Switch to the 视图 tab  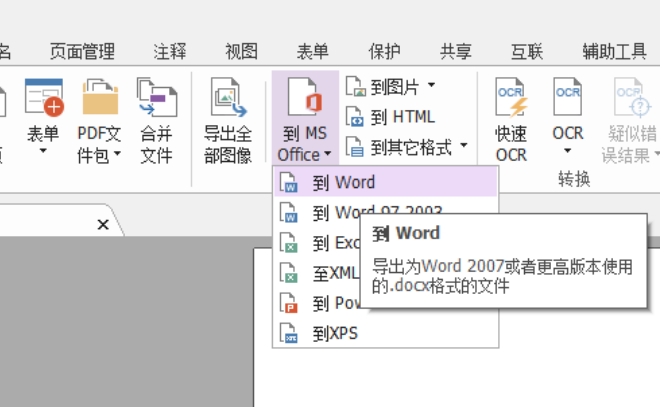coord(241,51)
